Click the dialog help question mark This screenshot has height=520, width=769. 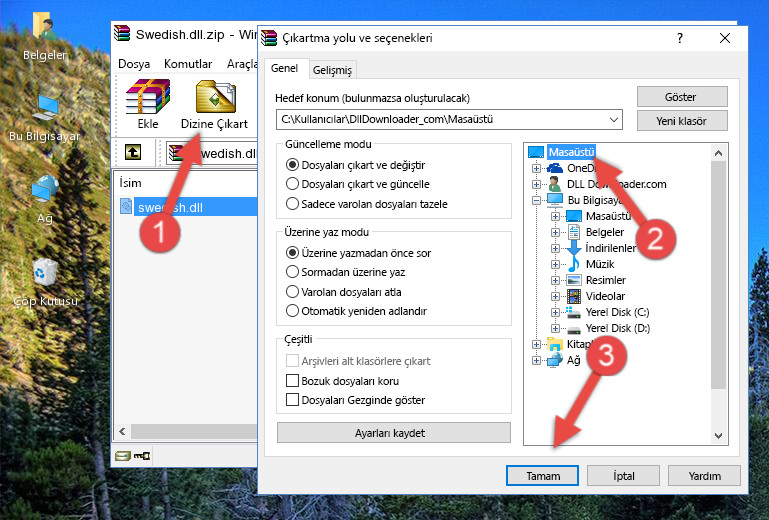680,38
